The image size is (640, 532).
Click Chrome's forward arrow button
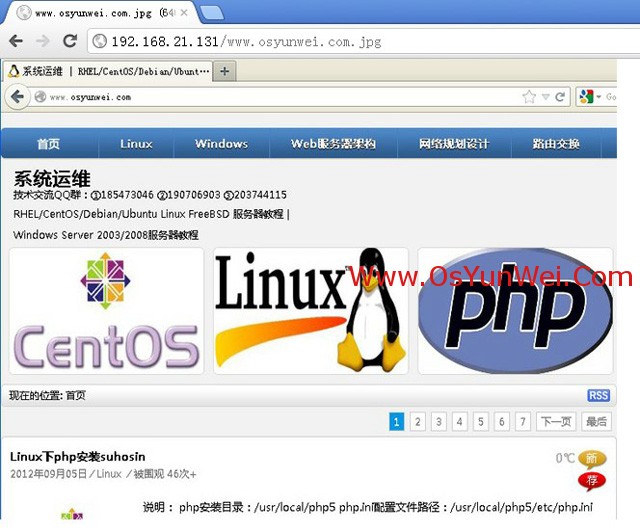(x=42, y=41)
